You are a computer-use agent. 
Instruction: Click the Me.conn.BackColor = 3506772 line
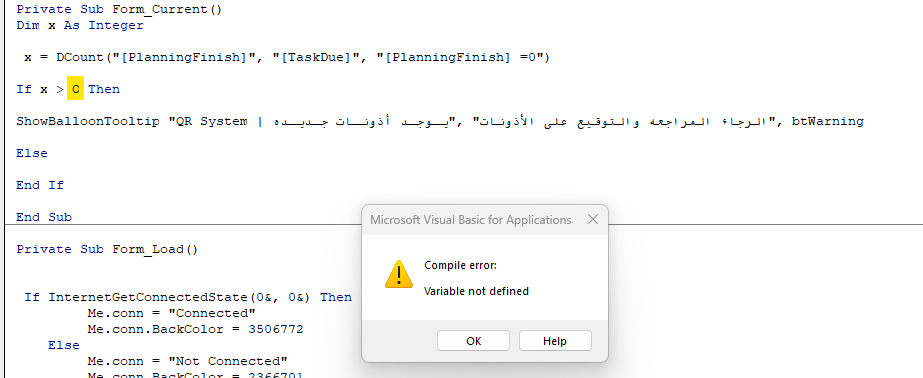[x=195, y=329]
